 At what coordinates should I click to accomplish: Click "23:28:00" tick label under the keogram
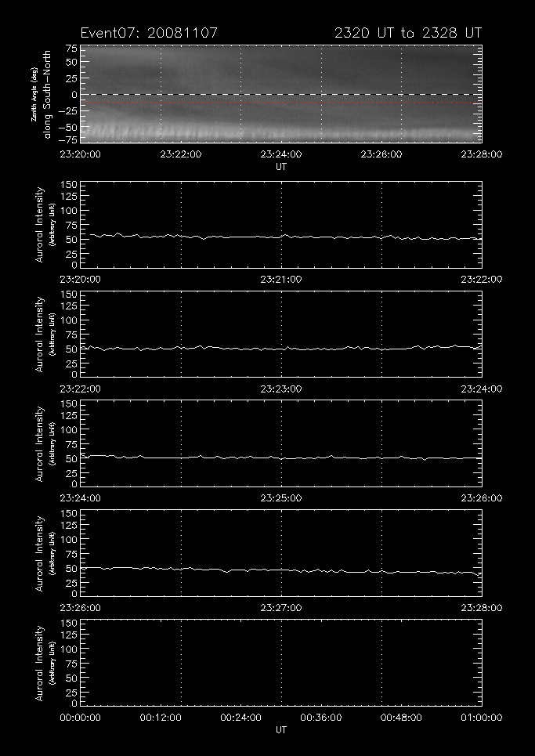click(x=482, y=154)
